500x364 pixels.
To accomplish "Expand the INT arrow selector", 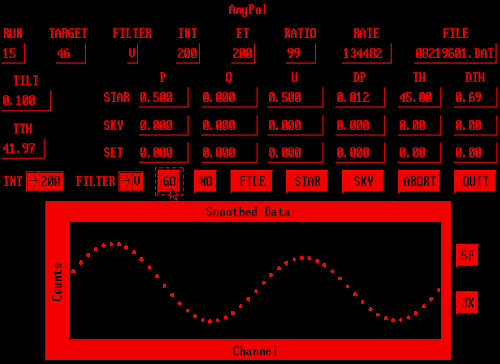I will click(33, 182).
